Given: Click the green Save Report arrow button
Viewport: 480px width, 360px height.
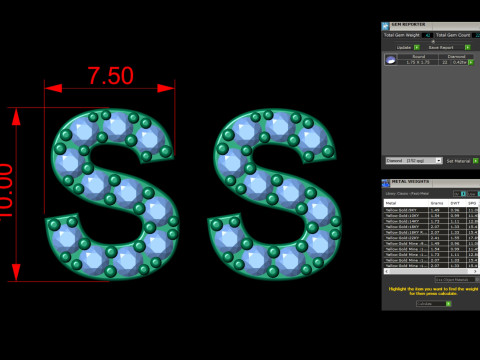Looking at the screenshot, I should coord(468,47).
